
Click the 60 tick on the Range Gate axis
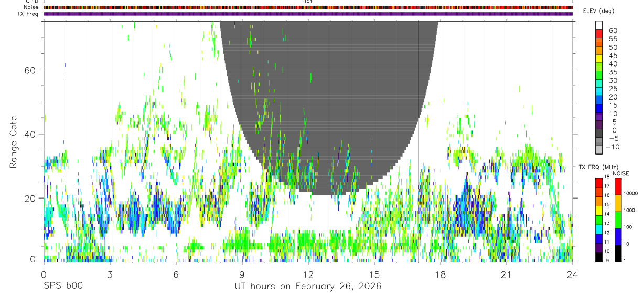31,70
